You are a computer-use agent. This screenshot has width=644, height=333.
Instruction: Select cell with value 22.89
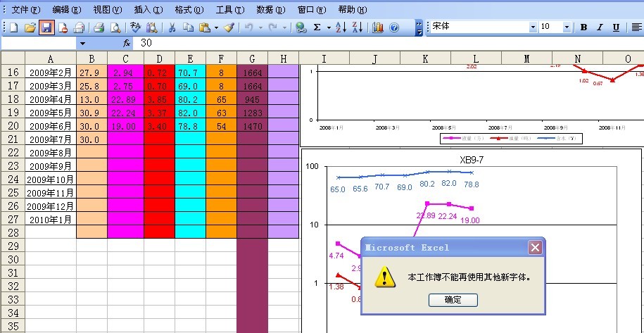point(125,99)
